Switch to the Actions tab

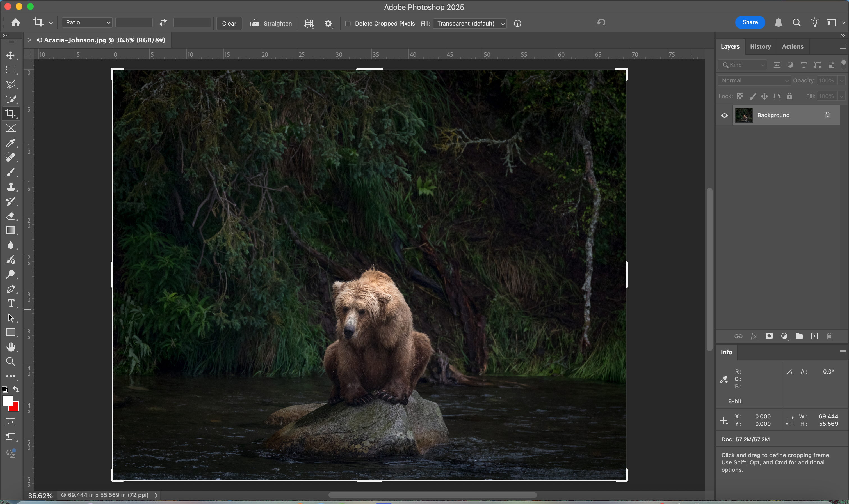[792, 47]
